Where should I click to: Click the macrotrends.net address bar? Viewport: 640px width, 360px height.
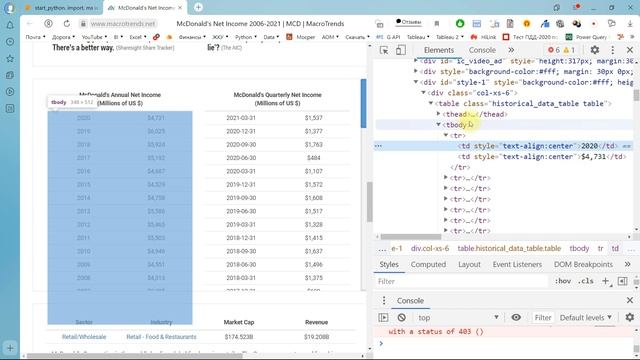click(x=122, y=24)
